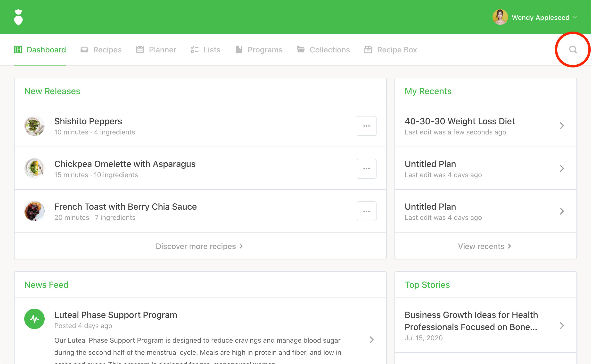
Task: Click the Recipe Box icon
Action: click(368, 50)
